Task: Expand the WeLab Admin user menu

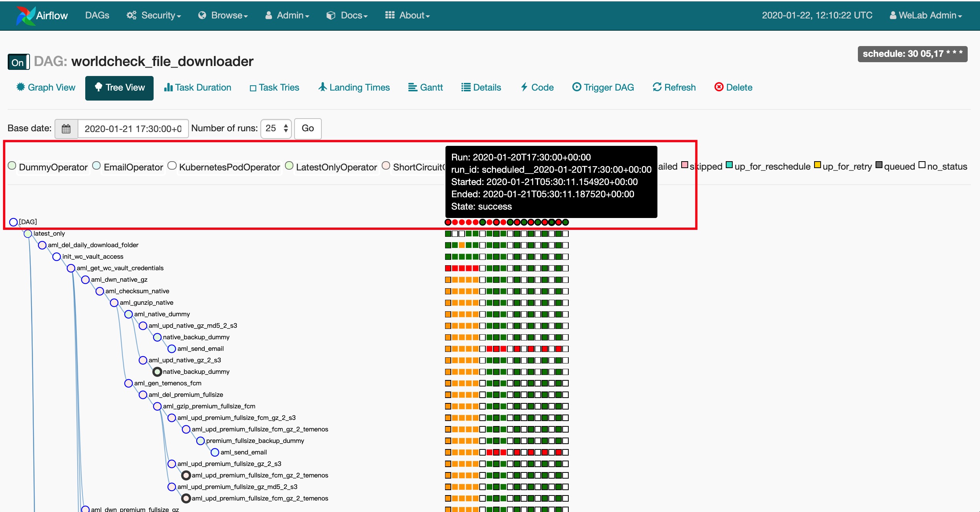Action: click(x=925, y=15)
